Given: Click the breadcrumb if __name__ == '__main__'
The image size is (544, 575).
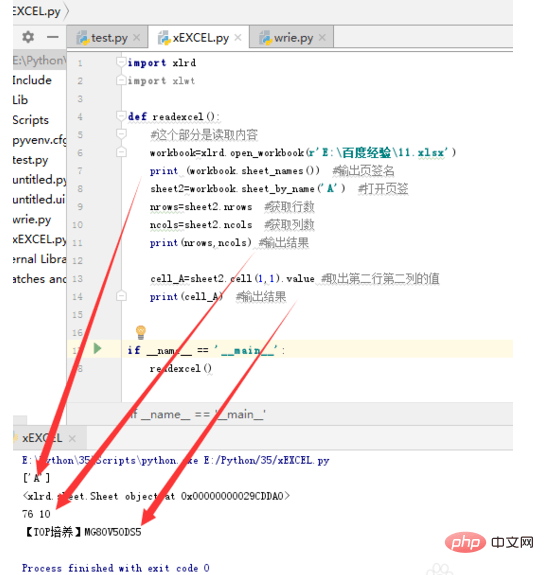Looking at the screenshot, I should (x=197, y=415).
